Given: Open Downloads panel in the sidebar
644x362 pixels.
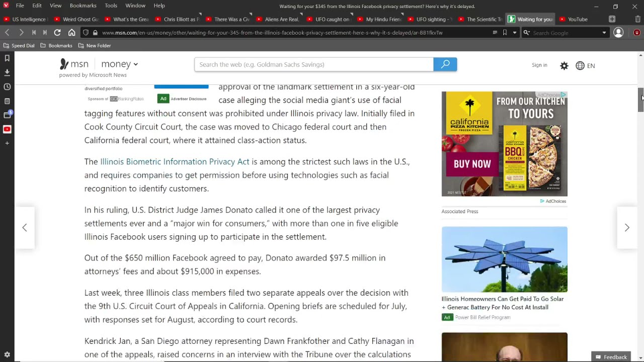Looking at the screenshot, I should coord(7,72).
